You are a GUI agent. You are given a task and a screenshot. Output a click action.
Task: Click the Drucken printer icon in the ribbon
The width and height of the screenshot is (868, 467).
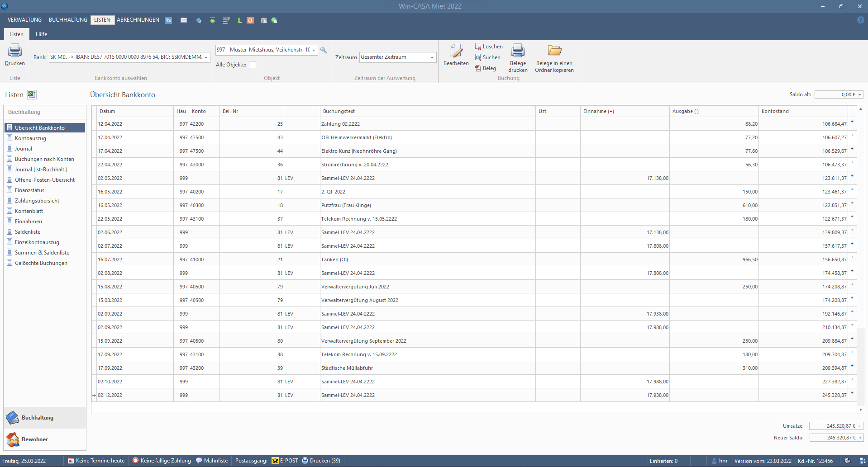(x=15, y=50)
